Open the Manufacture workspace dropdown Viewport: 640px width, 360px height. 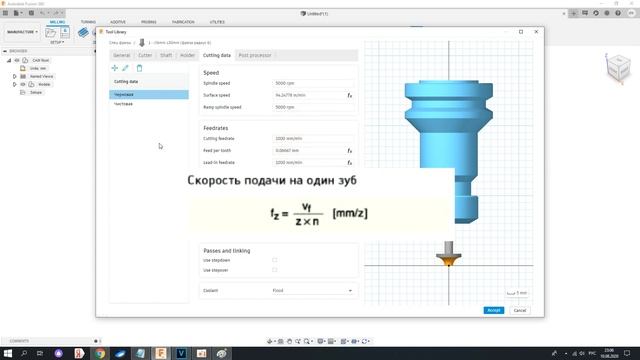tap(22, 32)
